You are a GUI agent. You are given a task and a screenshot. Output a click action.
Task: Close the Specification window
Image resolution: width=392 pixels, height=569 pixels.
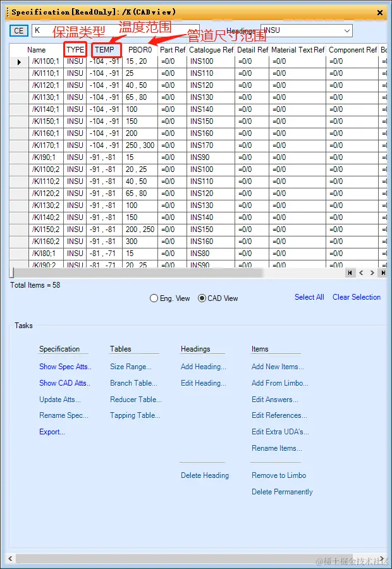pos(379,13)
